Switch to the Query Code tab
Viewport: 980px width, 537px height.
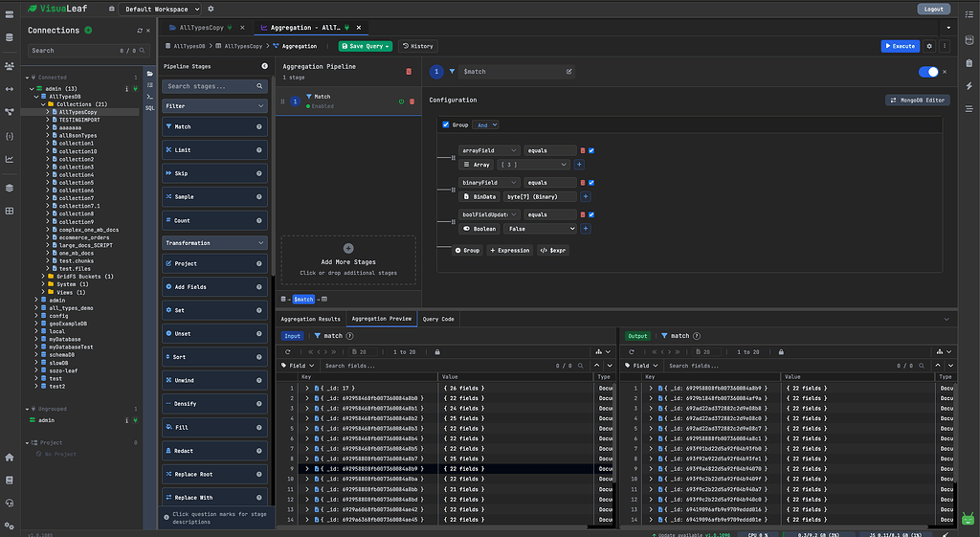click(x=438, y=319)
